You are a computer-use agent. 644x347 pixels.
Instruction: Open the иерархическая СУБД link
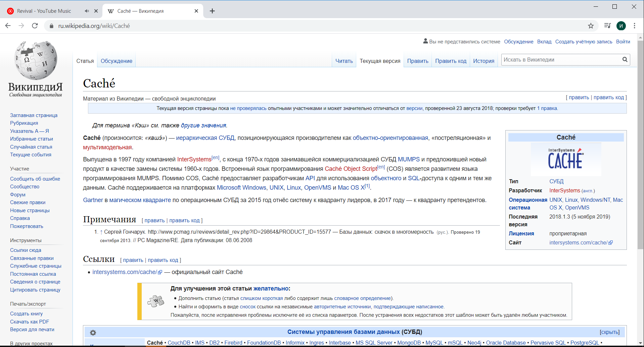(x=205, y=138)
